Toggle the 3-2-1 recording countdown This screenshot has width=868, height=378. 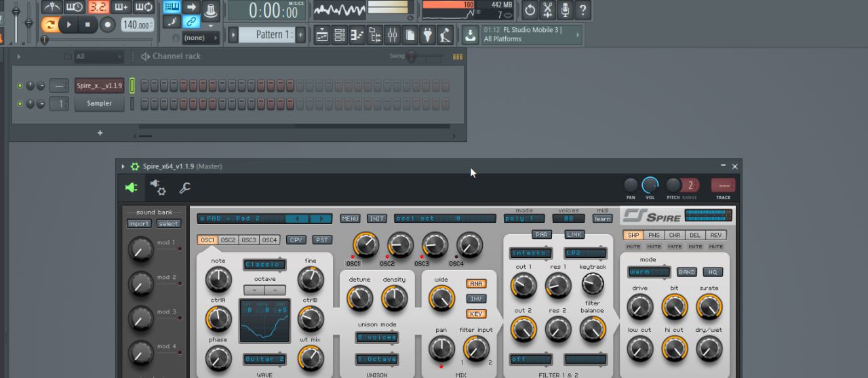[98, 7]
